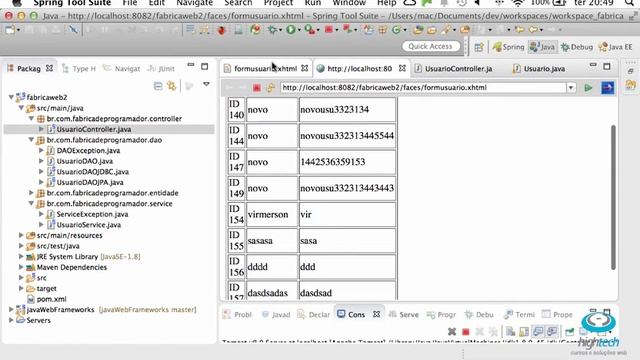This screenshot has height=360, width=640.
Task: Click the Open Type icon in toolbar
Action: point(418,30)
